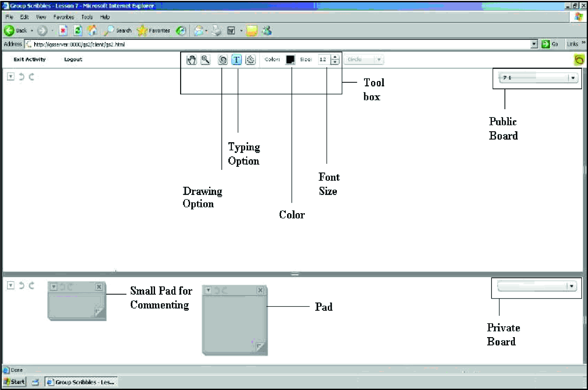Screen dimensions: 588x390
Task: Click the Edit with Word toolbar icon
Action: (x=232, y=30)
